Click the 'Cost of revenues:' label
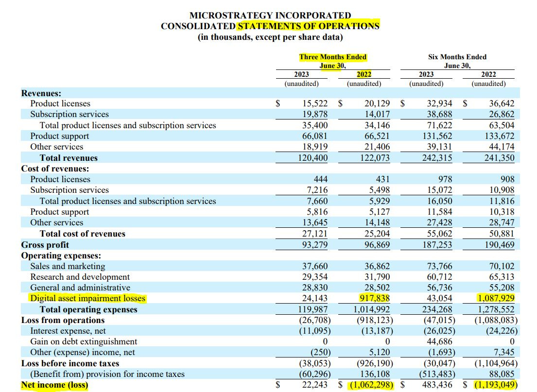The width and height of the screenshot is (537, 392). click(x=55, y=169)
